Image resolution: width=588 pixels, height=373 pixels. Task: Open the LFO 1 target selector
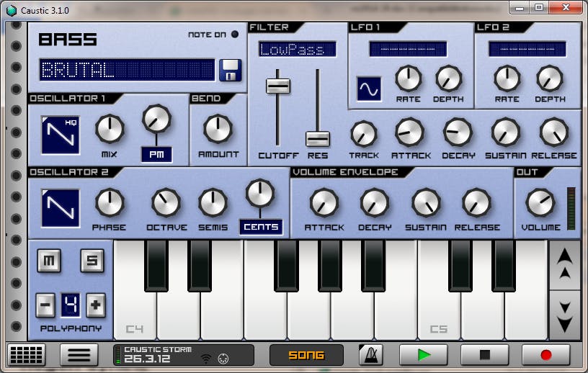tap(408, 49)
